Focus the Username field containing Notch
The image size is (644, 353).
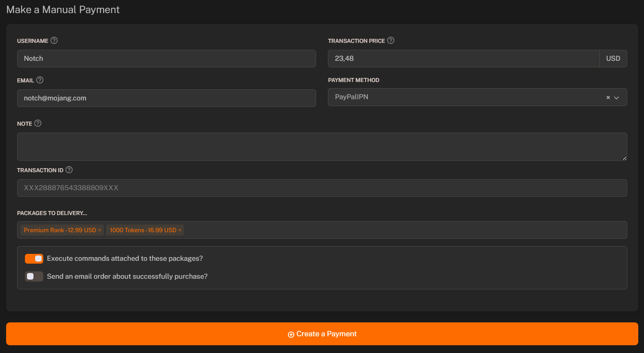point(167,58)
